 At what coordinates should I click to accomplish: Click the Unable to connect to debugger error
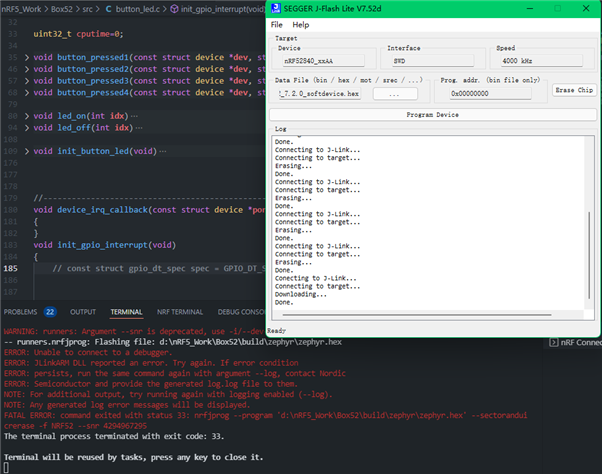click(88, 352)
